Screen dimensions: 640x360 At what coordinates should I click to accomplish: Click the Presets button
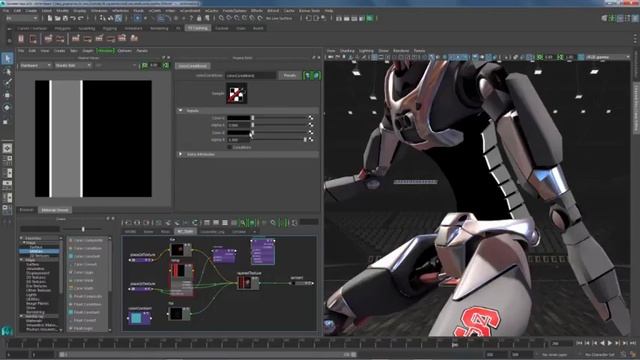290,75
